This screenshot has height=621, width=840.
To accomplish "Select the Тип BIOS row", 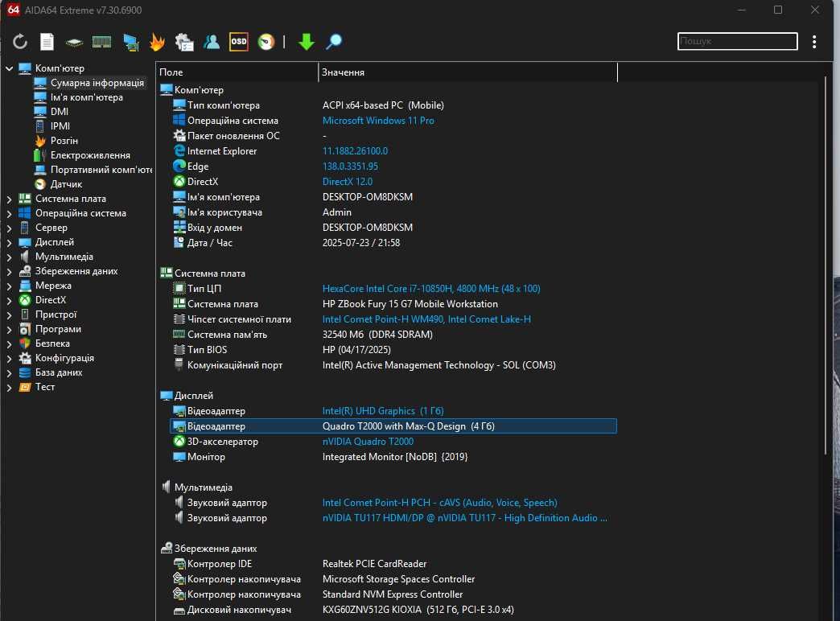I will coord(393,349).
